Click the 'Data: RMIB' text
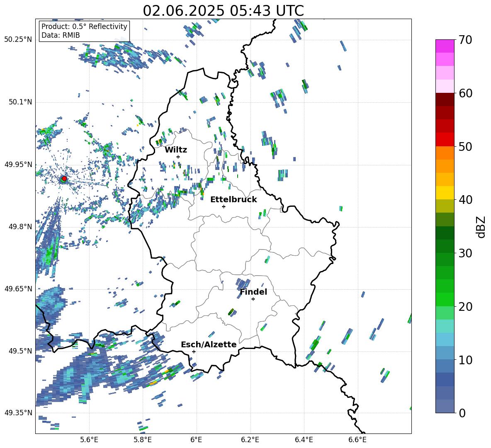The image size is (491, 448). click(61, 35)
